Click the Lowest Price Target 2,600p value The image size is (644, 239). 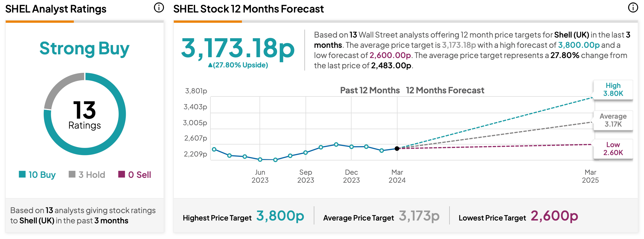point(554,216)
